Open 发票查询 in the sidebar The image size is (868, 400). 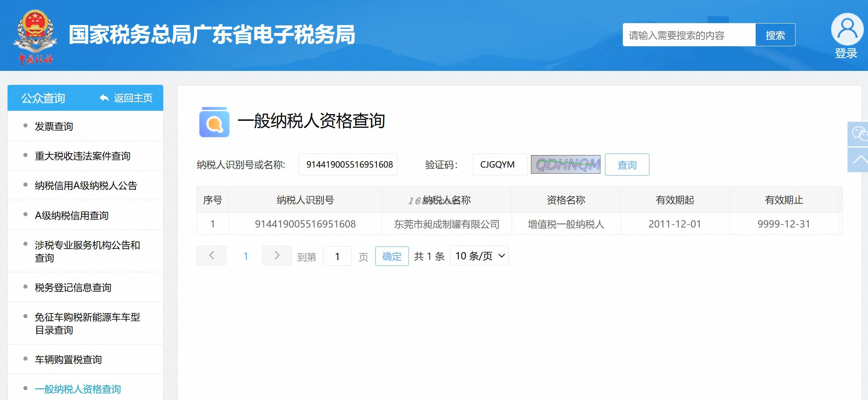tap(54, 126)
